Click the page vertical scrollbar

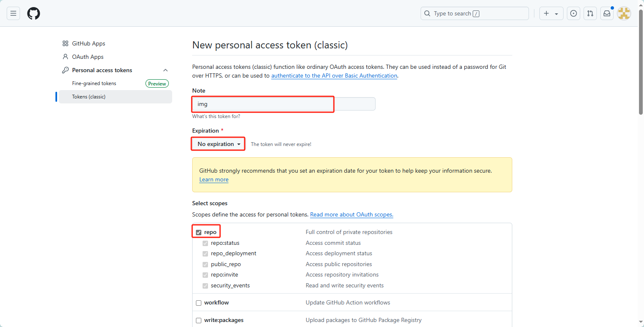tap(641, 63)
